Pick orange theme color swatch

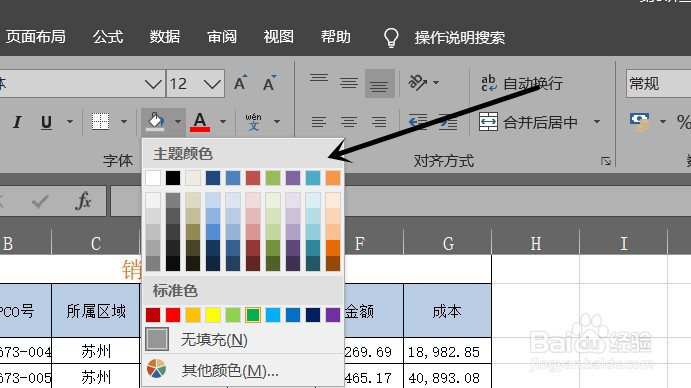333,178
